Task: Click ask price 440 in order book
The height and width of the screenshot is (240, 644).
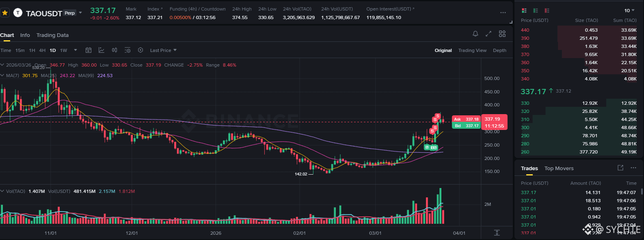Action: point(525,30)
